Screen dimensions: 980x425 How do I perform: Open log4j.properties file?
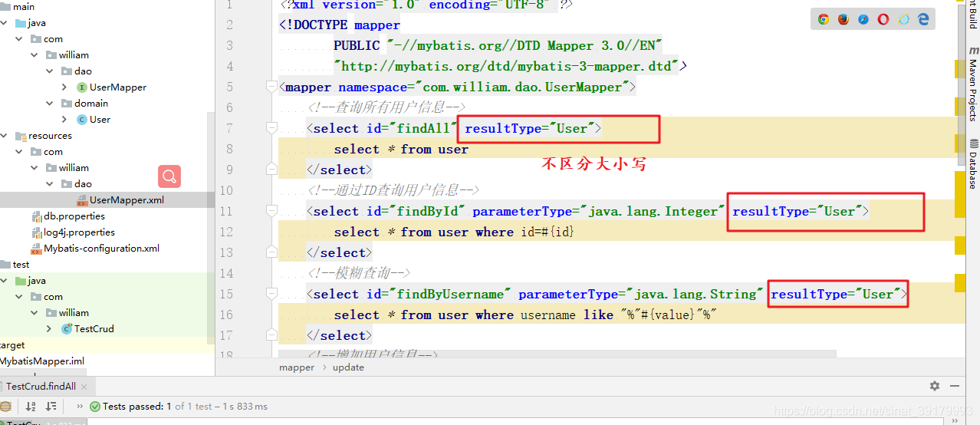(79, 232)
